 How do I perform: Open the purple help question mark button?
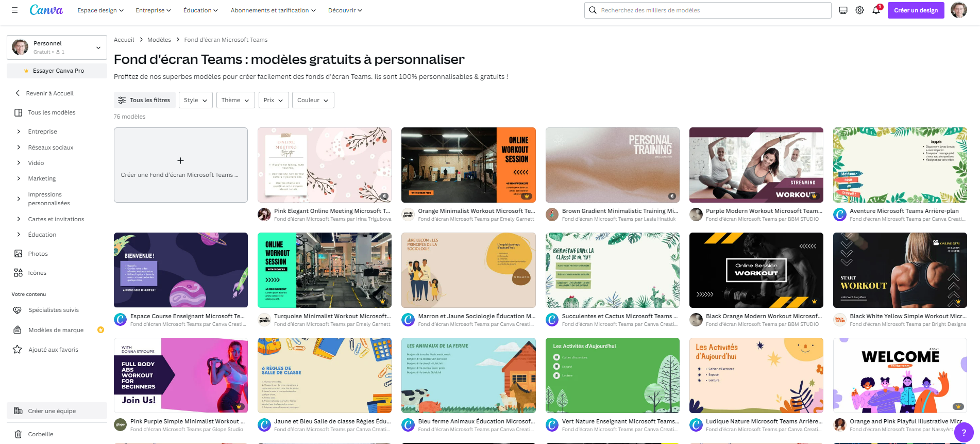click(x=964, y=433)
